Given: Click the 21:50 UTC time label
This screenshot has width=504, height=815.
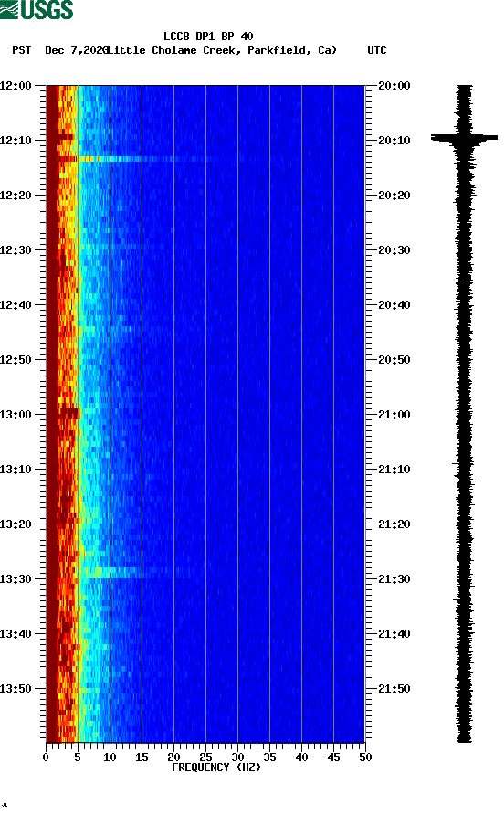Looking at the screenshot, I should coord(394,689).
